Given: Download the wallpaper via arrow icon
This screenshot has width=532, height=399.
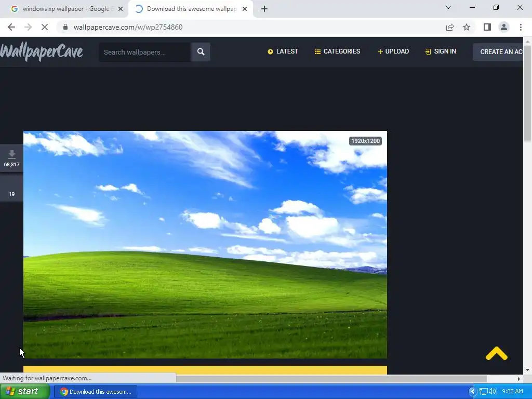Looking at the screenshot, I should point(11,158).
